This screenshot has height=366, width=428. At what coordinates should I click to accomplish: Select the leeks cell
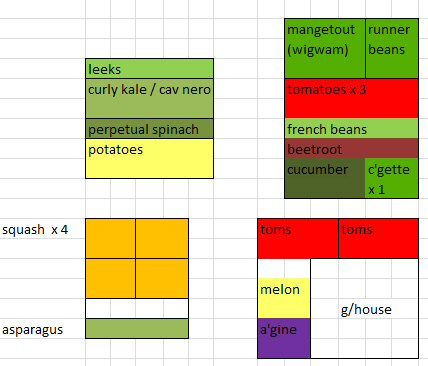tap(149, 69)
